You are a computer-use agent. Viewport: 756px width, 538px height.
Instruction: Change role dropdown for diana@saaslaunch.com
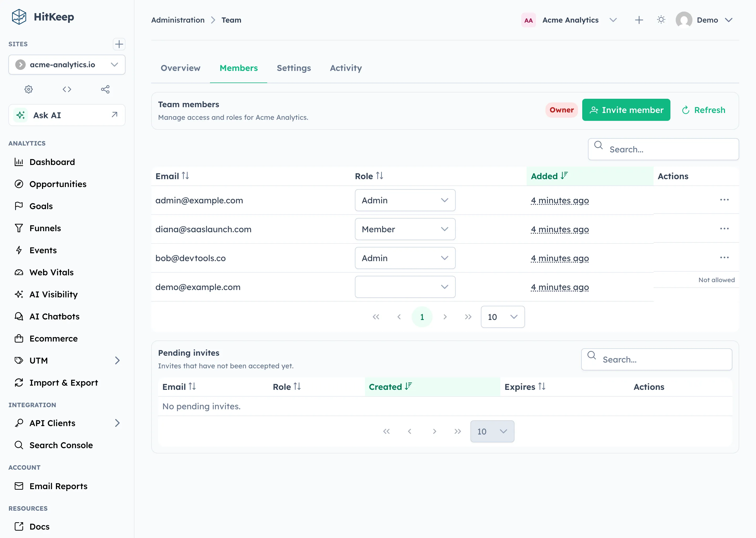tap(405, 229)
